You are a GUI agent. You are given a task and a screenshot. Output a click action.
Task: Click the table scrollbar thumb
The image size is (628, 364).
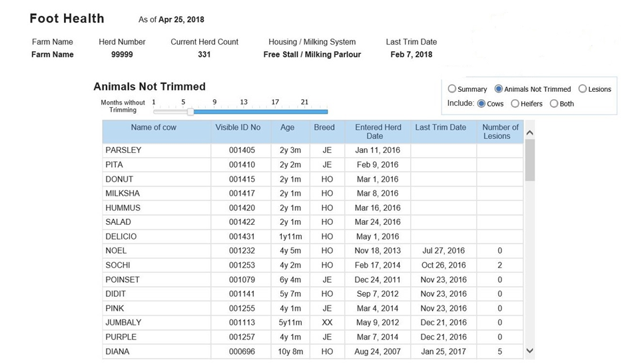(x=529, y=160)
